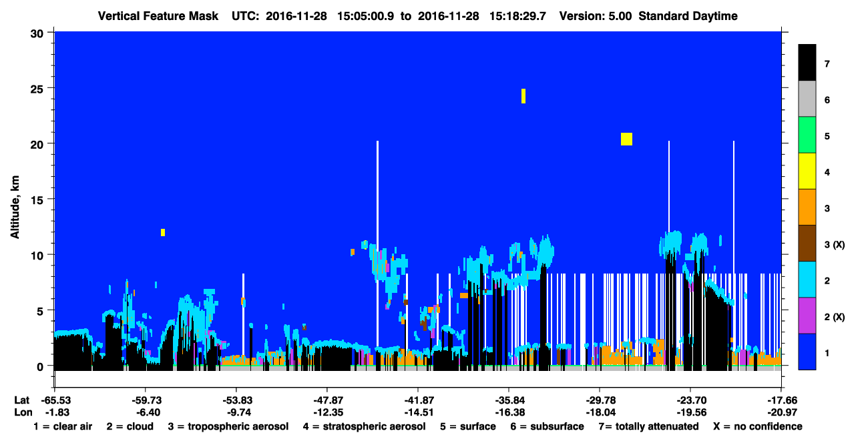Click longitude value -19.56

coord(690,412)
